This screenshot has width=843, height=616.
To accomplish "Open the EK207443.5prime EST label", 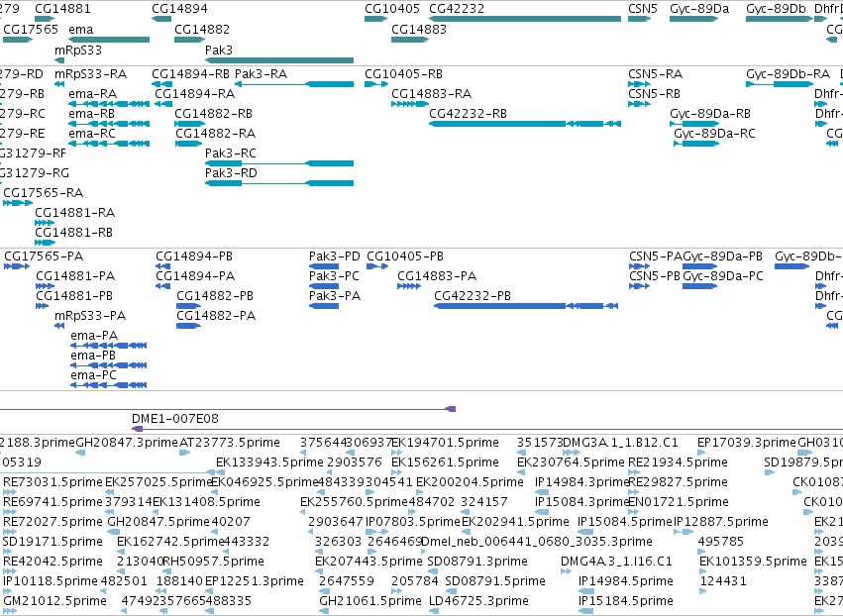I will click(369, 562).
